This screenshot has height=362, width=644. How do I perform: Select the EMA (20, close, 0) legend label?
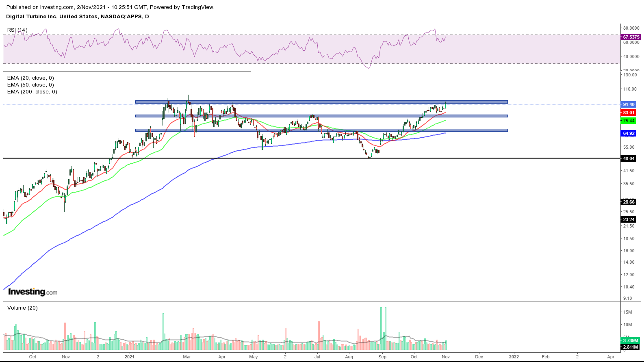pos(30,78)
